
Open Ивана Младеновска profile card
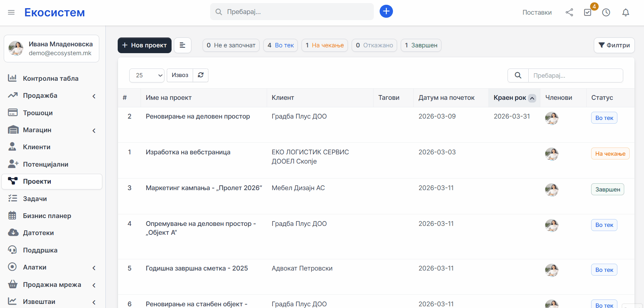52,49
